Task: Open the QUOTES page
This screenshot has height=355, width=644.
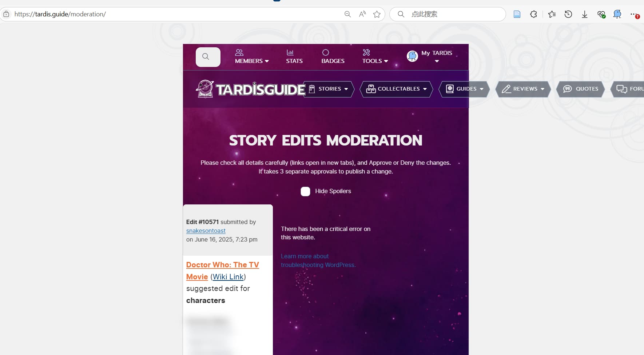Action: [x=580, y=89]
